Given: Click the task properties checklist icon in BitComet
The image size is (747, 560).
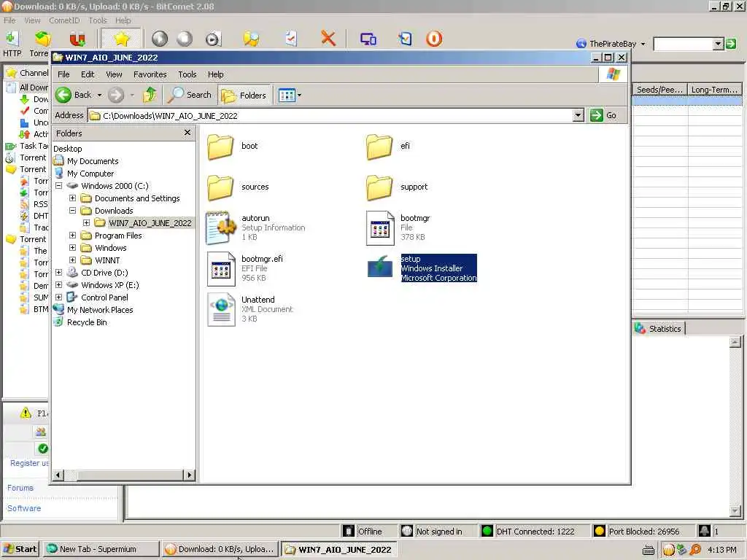Looking at the screenshot, I should [x=291, y=39].
